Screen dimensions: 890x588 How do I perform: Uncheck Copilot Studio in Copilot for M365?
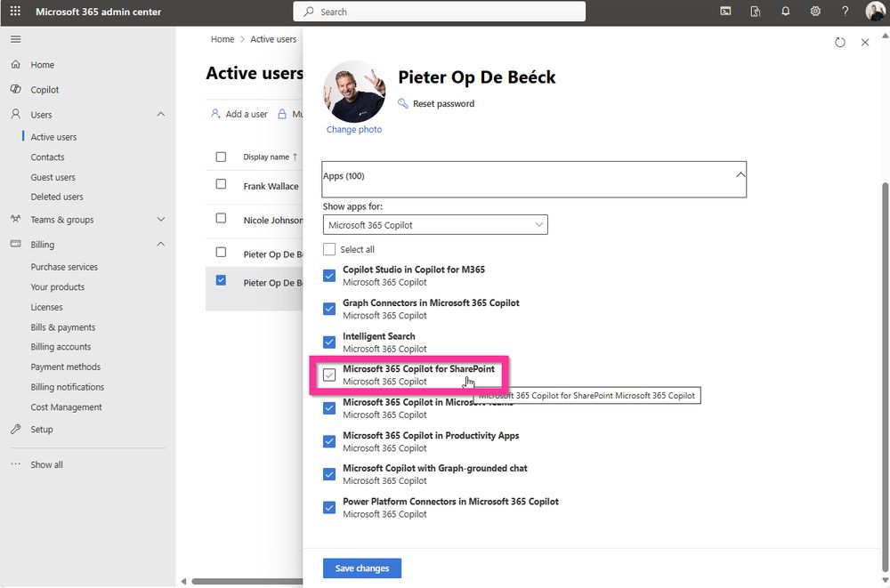(329, 276)
